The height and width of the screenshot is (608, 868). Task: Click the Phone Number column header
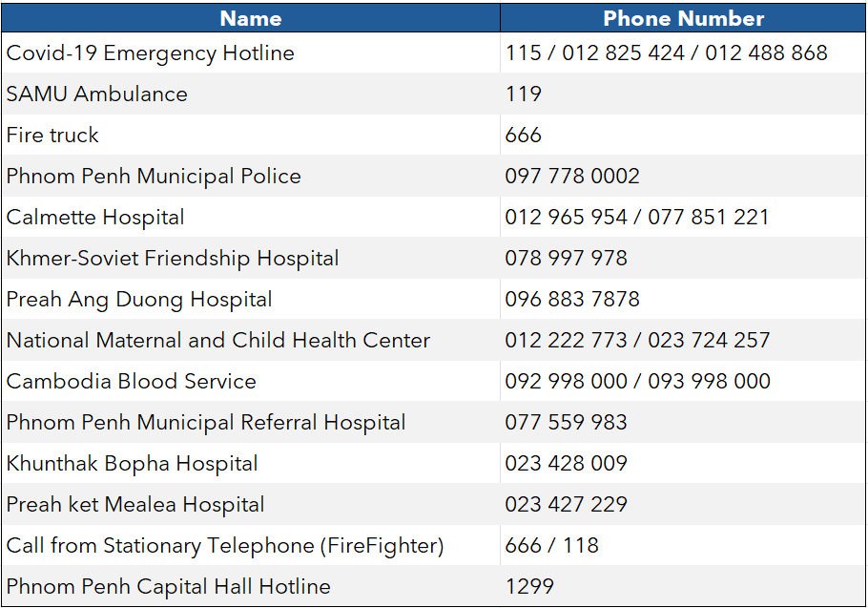pos(683,18)
